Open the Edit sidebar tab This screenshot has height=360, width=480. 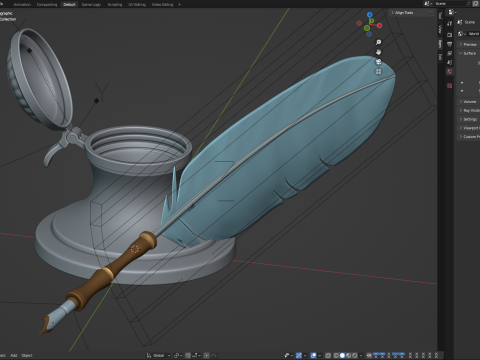tap(440, 57)
